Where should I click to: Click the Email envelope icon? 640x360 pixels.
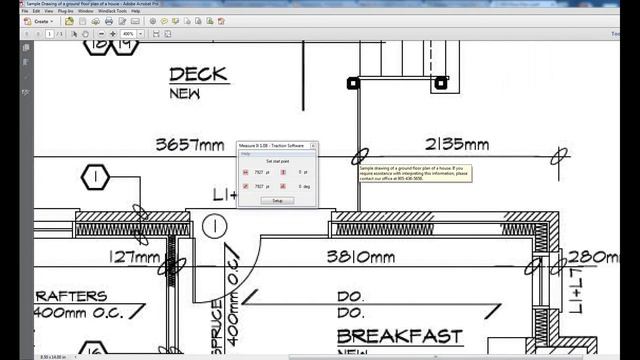coord(135,21)
